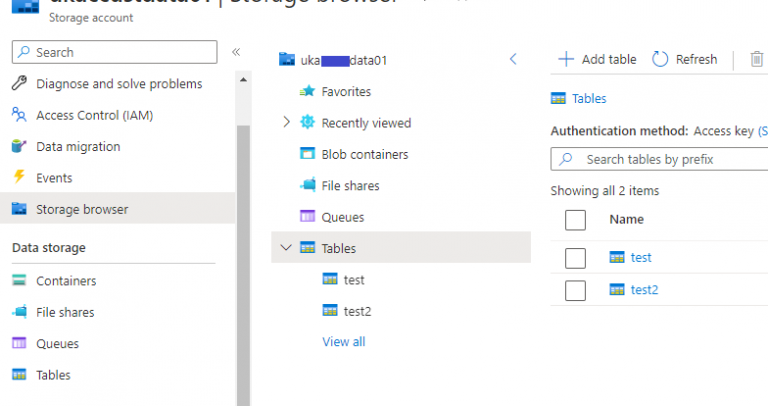
Task: Click the File shares icon under Data storage
Action: click(20, 311)
